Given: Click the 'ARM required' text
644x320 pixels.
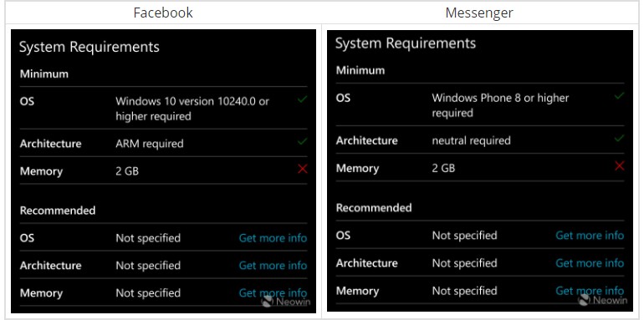Looking at the screenshot, I should click(x=150, y=144).
